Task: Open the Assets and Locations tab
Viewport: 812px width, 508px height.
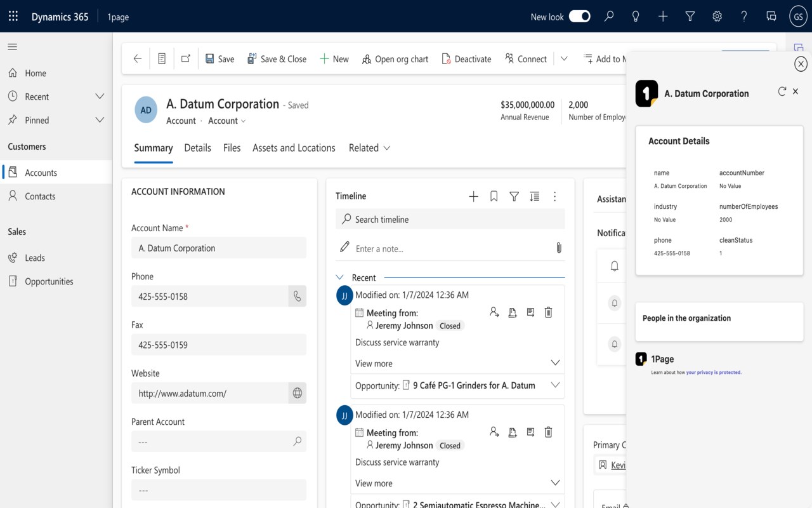Action: (x=294, y=148)
